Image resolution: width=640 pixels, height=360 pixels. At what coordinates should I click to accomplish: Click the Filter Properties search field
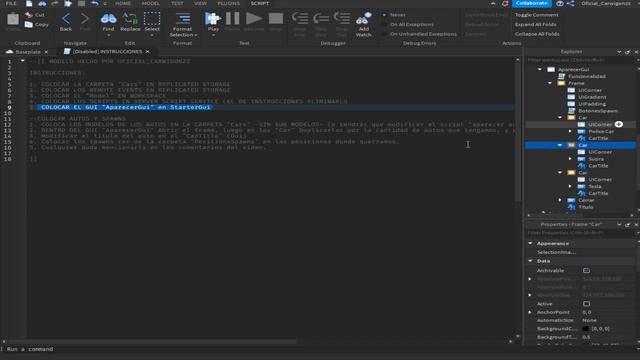[580, 233]
